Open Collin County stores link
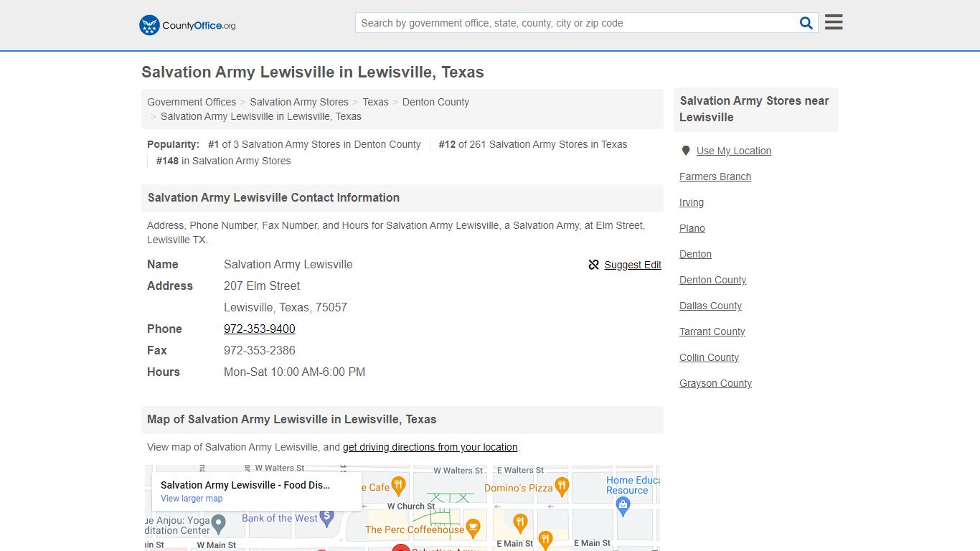This screenshot has width=980, height=551. pos(709,357)
